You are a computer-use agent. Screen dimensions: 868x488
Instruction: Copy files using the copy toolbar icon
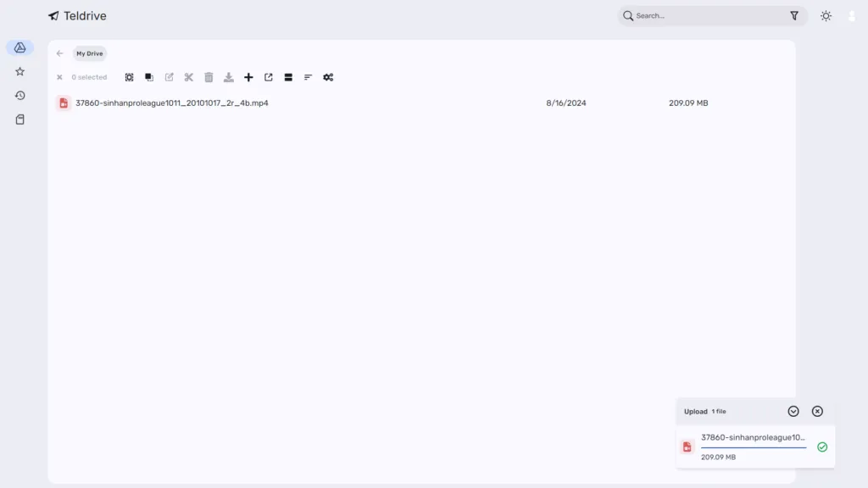tap(149, 77)
